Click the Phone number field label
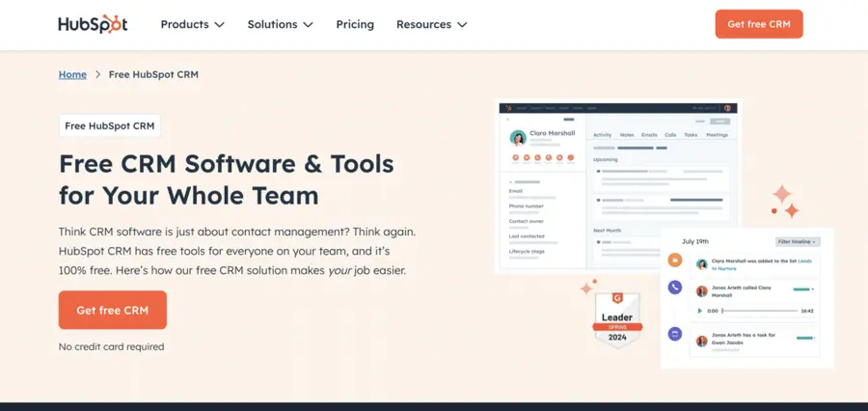This screenshot has height=411, width=868. click(x=526, y=206)
